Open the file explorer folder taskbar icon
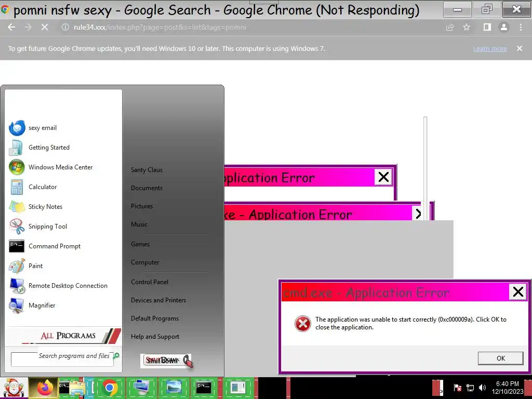The width and height of the screenshot is (532, 399). click(x=77, y=389)
